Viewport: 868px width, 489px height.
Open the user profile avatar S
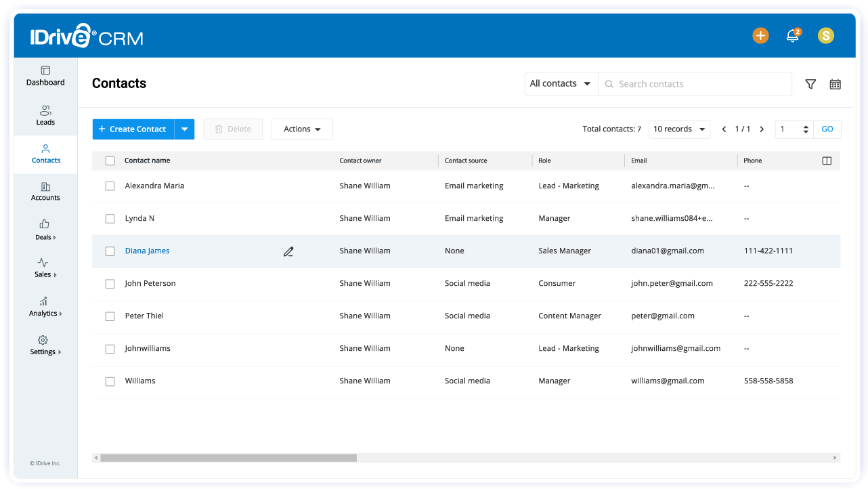825,36
